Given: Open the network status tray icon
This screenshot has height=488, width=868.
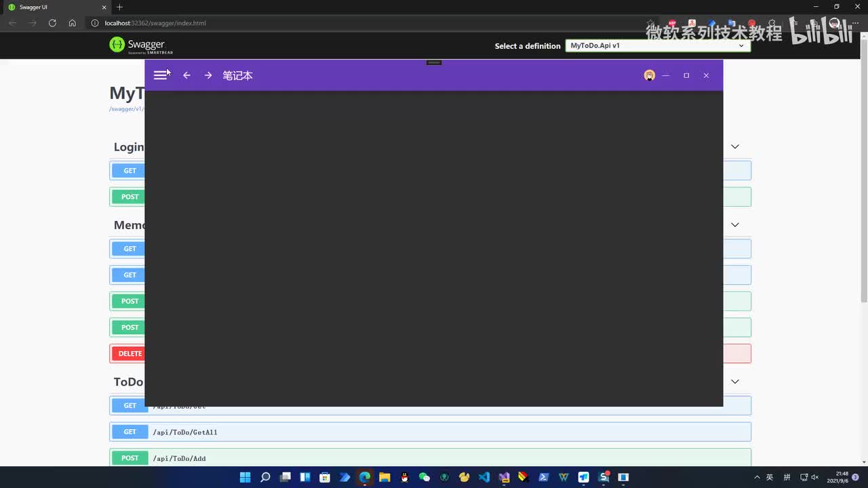Looking at the screenshot, I should coord(804,477).
